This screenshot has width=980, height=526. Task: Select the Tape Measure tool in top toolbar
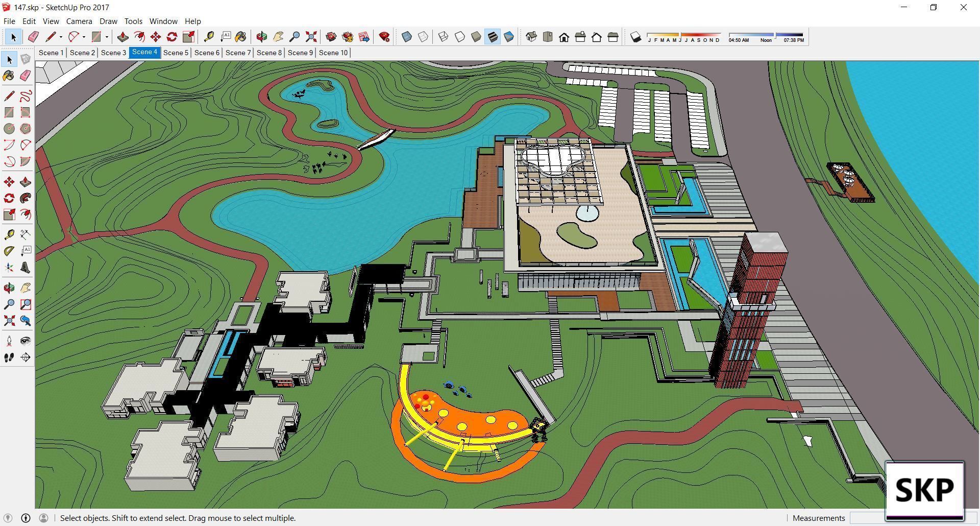pyautogui.click(x=209, y=37)
